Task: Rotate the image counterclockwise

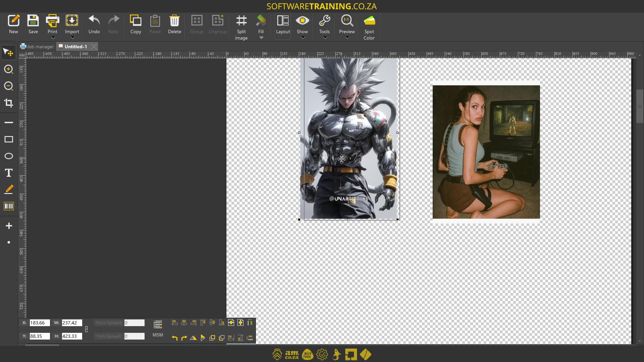Action: coord(174,338)
